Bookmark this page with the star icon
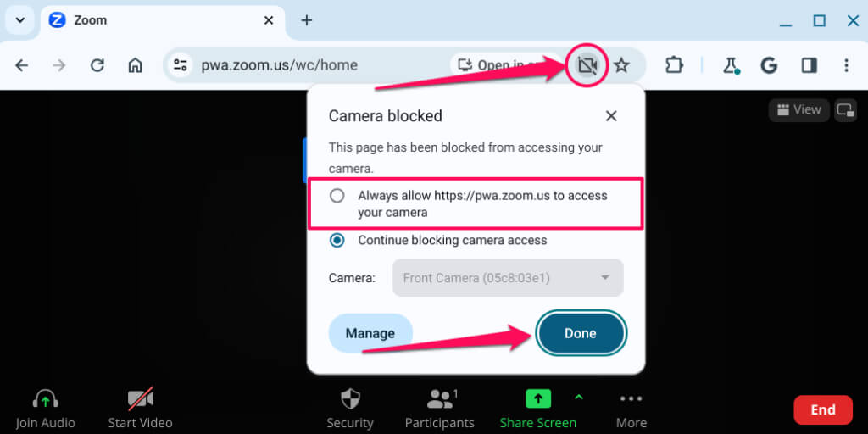 pyautogui.click(x=621, y=65)
